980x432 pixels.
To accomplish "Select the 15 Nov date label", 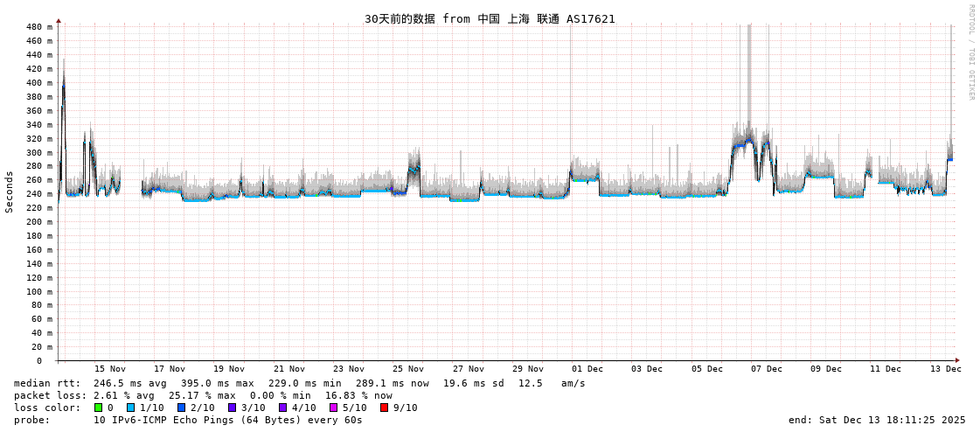I will point(110,369).
